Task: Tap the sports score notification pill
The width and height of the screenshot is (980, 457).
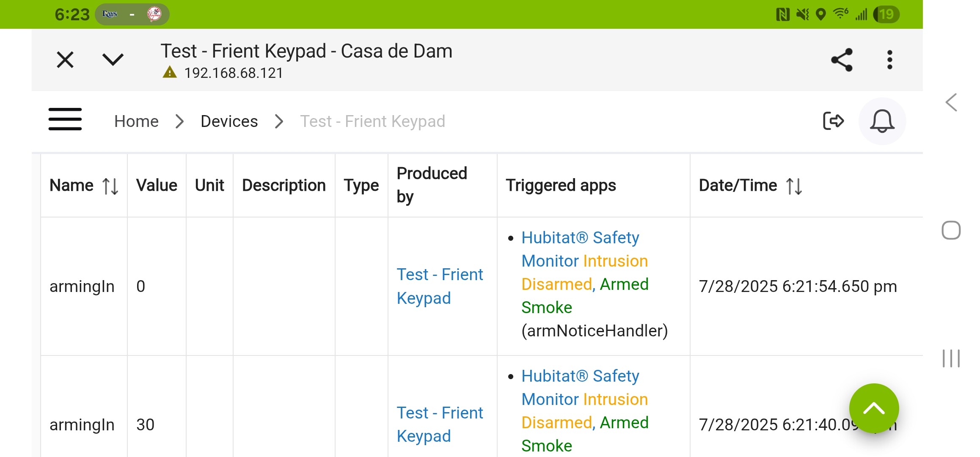Action: (x=132, y=14)
